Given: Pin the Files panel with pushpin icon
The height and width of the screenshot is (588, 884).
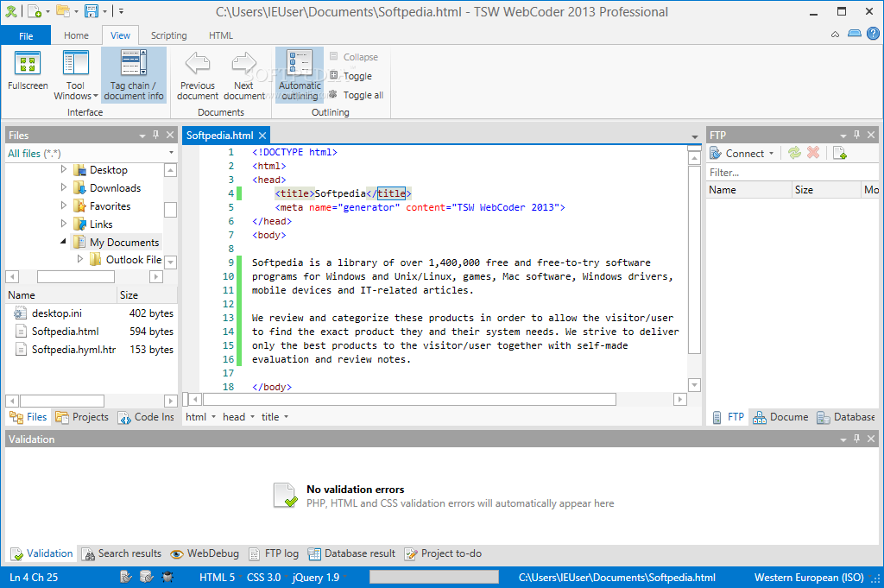Looking at the screenshot, I should (x=155, y=135).
